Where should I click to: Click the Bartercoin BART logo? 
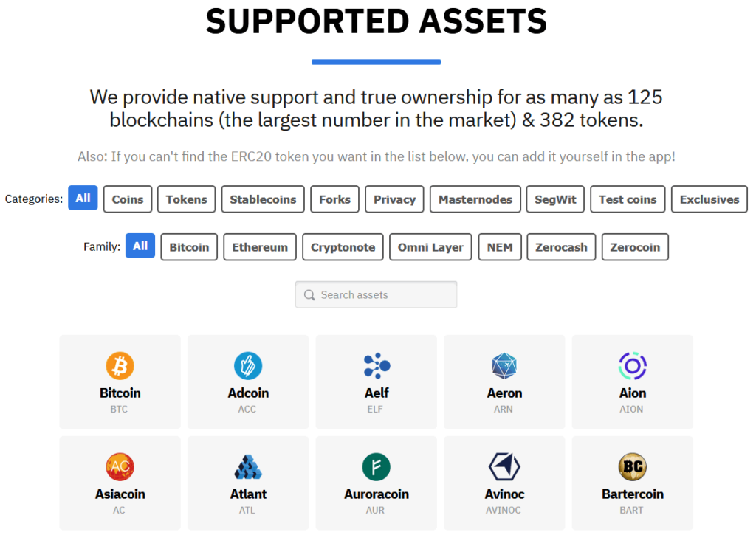click(632, 466)
